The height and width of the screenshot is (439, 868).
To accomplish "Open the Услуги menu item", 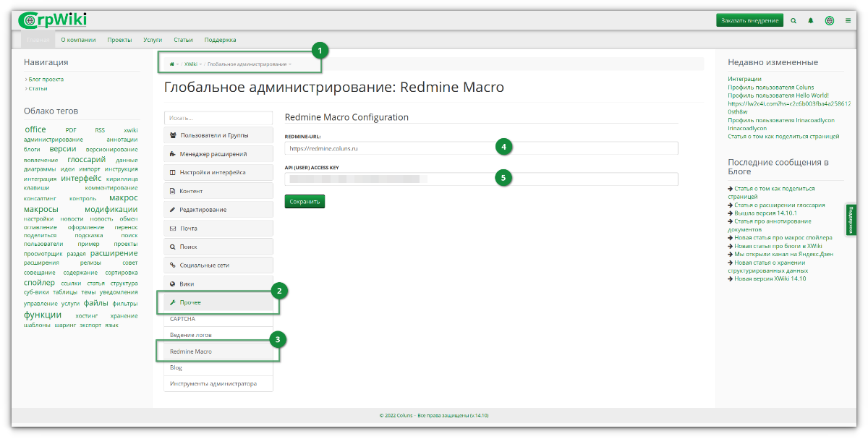I will pyautogui.click(x=153, y=40).
